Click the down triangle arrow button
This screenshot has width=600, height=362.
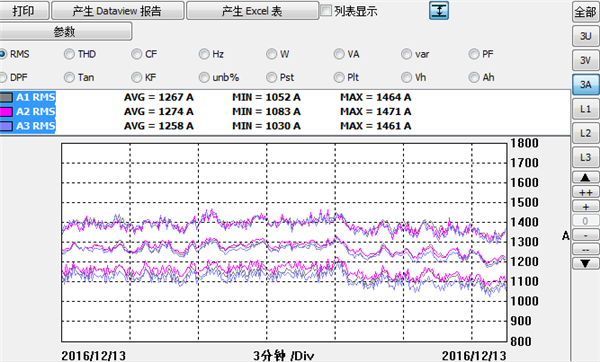coord(585,264)
